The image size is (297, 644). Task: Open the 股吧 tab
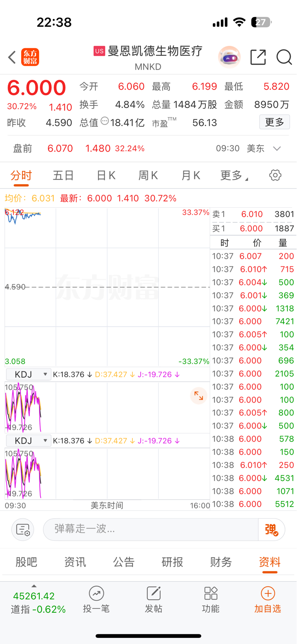point(26,562)
